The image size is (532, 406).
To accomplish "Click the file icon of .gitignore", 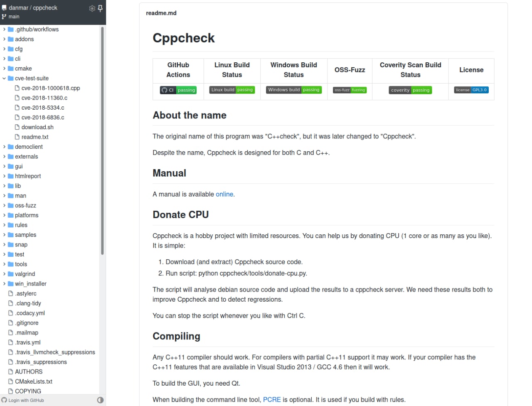I will pos(11,323).
